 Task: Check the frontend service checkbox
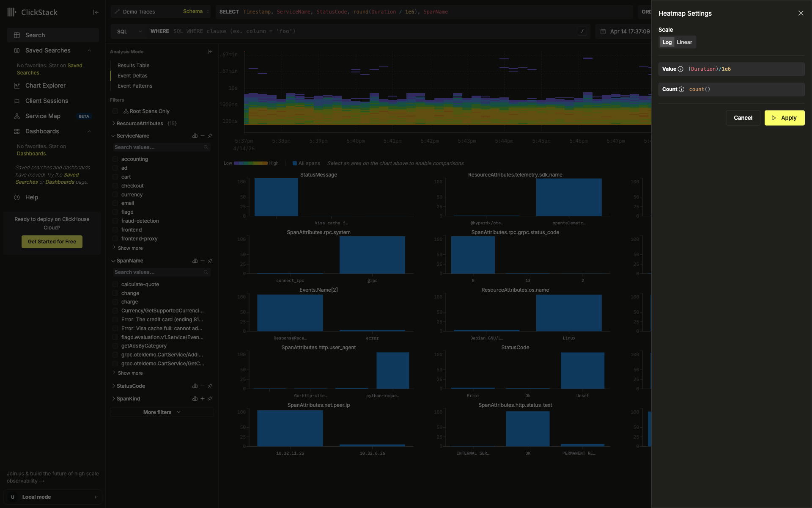tap(115, 229)
